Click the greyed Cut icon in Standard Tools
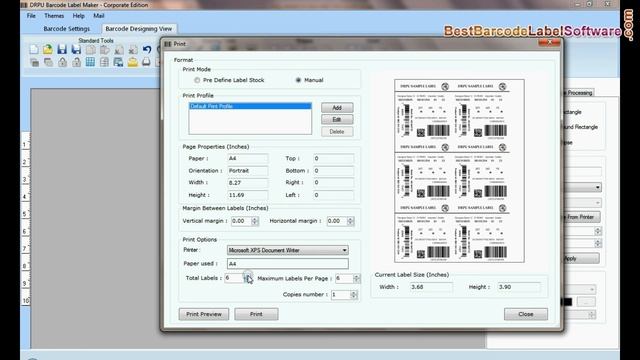 pyautogui.click(x=119, y=50)
